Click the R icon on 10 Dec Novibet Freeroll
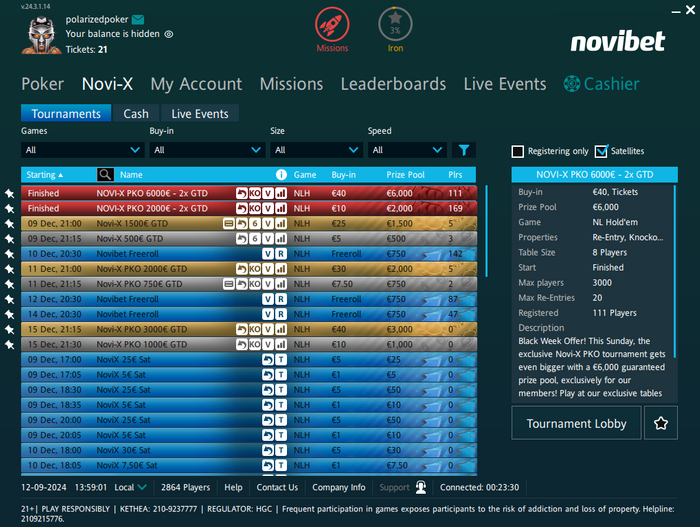 [280, 254]
